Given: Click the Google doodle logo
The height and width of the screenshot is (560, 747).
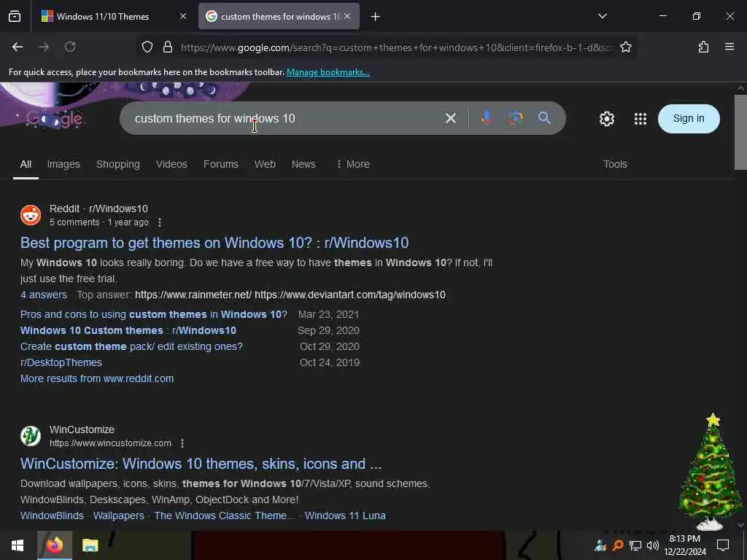Looking at the screenshot, I should click(x=55, y=119).
